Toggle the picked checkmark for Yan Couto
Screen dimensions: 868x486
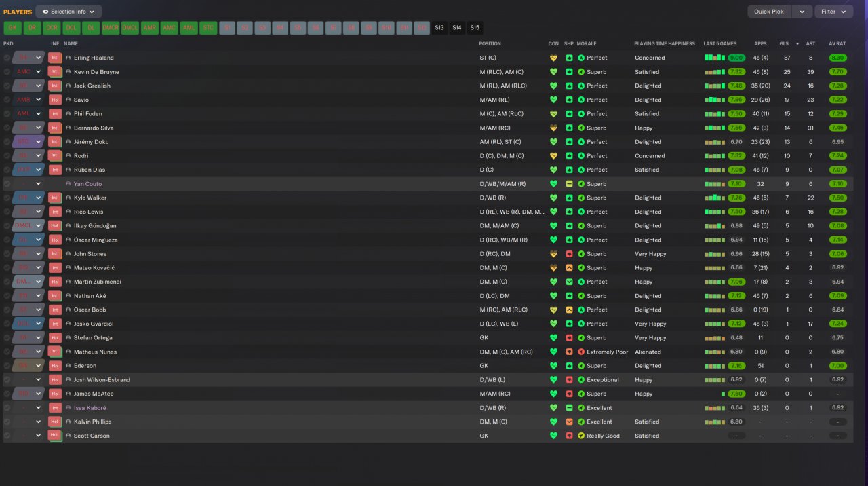(7, 184)
